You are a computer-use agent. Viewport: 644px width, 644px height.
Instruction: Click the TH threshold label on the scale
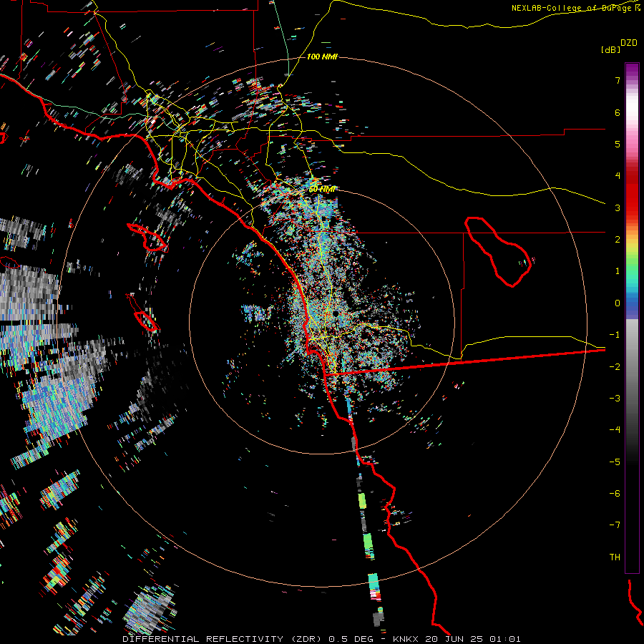coord(615,557)
